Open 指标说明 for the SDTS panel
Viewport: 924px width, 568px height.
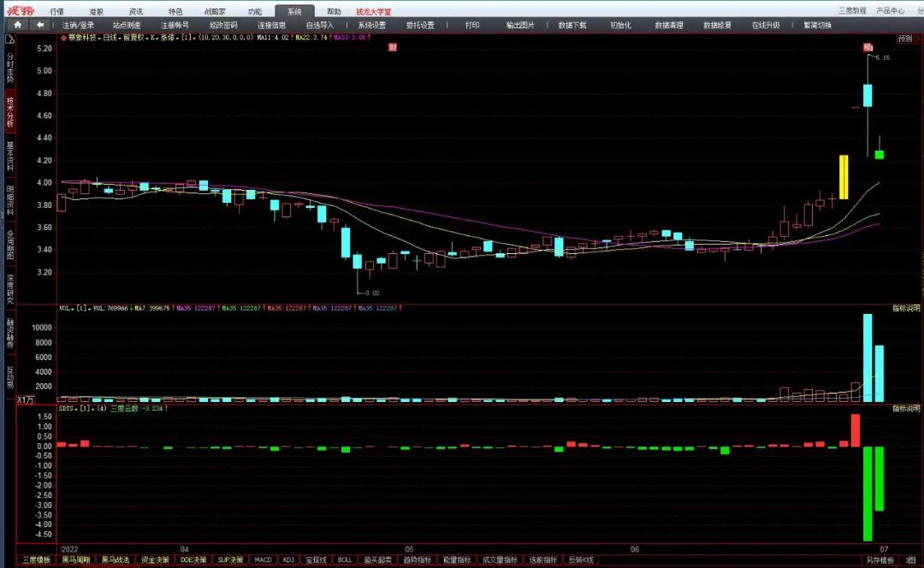(906, 408)
